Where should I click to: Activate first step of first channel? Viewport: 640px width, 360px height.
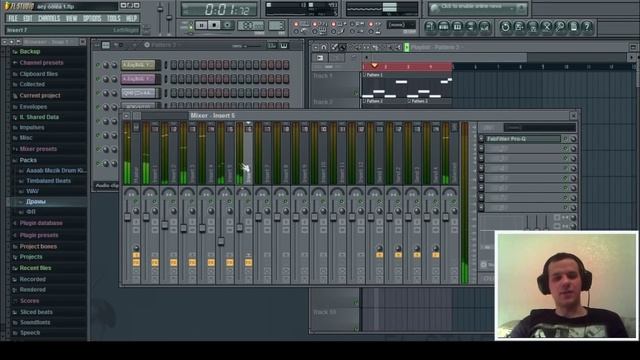(x=173, y=65)
